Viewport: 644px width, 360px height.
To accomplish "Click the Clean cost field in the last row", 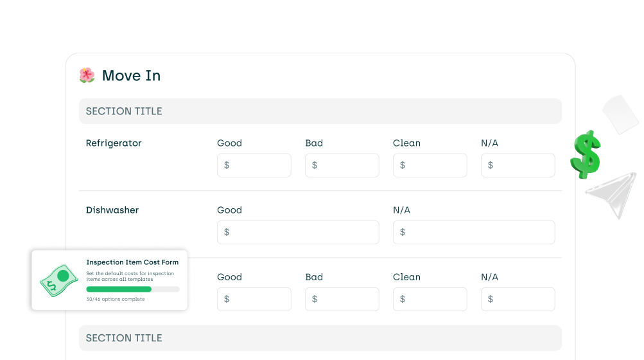I will coord(430,299).
